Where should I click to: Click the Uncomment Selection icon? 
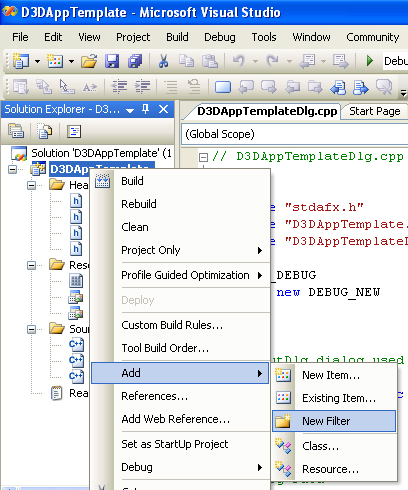pos(194,87)
